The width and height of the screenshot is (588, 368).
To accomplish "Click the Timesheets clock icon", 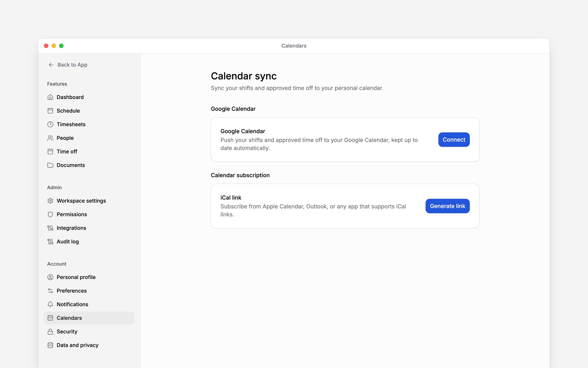I will tap(50, 124).
